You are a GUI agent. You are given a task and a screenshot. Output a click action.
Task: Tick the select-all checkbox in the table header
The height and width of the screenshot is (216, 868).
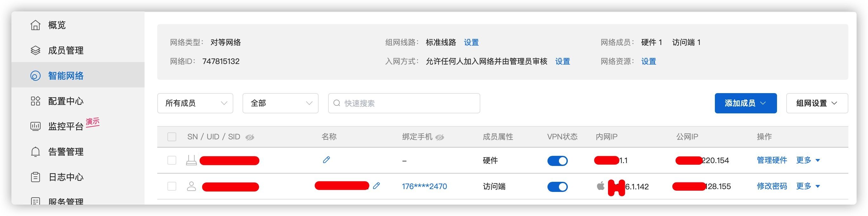click(172, 137)
